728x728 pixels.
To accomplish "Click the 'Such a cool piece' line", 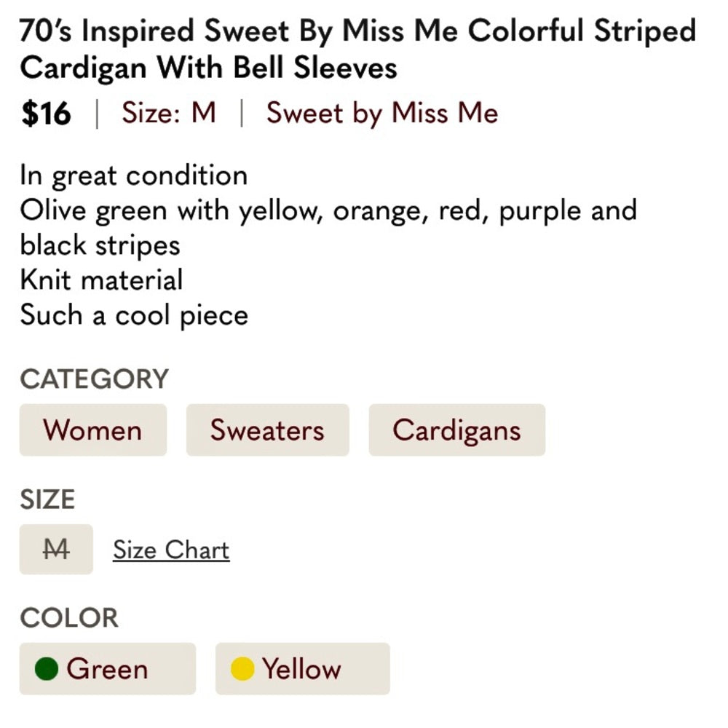I will click(134, 315).
